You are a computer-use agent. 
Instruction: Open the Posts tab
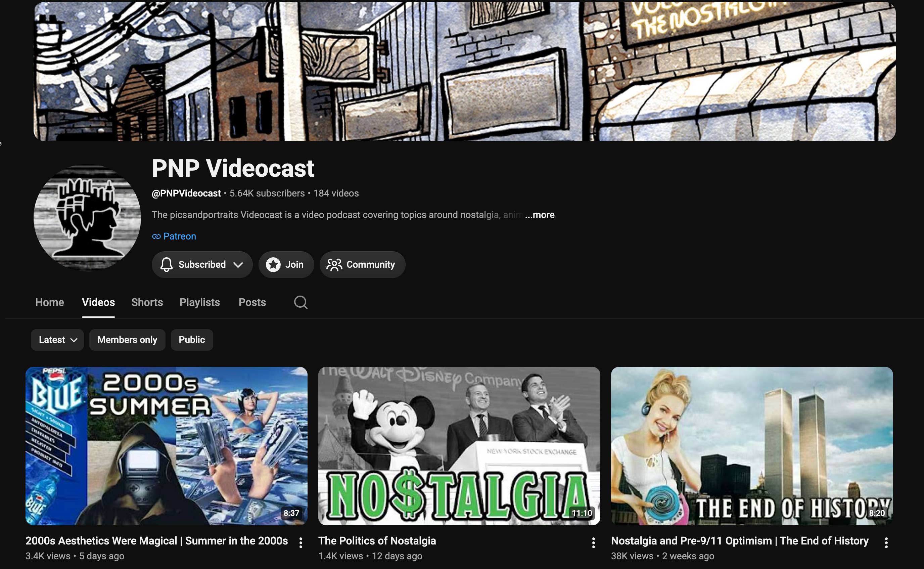pos(252,302)
